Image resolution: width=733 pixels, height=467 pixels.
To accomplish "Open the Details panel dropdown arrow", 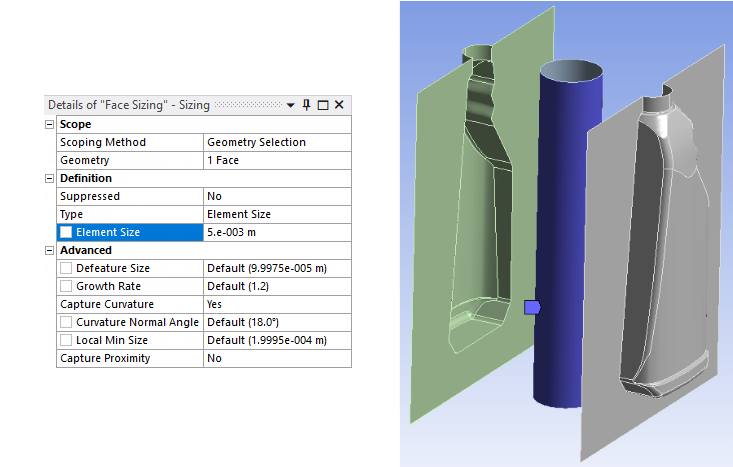I will (290, 105).
